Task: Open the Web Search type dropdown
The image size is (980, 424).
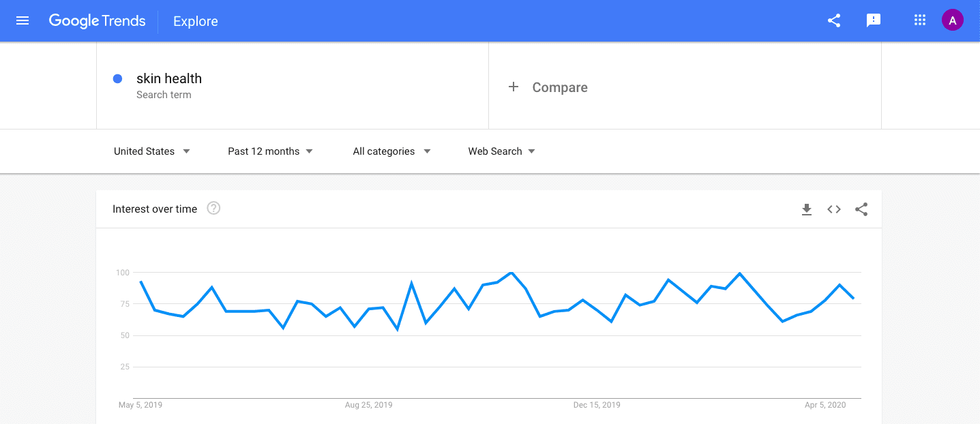Action: [501, 151]
